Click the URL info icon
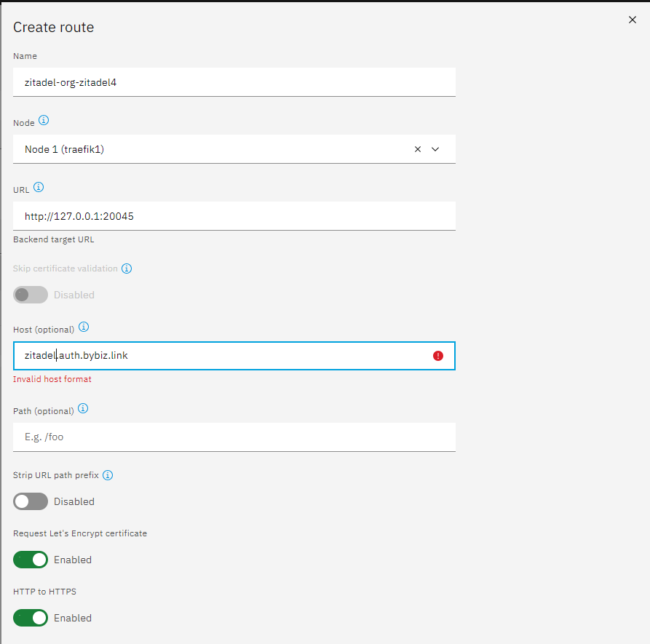 click(x=39, y=187)
